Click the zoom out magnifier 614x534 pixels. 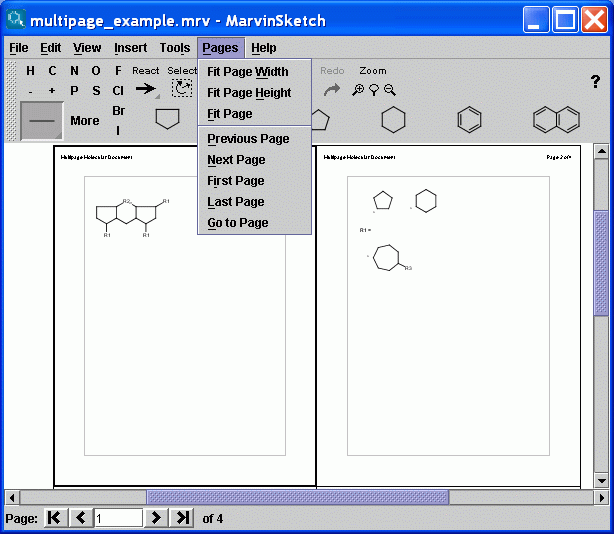pyautogui.click(x=390, y=89)
